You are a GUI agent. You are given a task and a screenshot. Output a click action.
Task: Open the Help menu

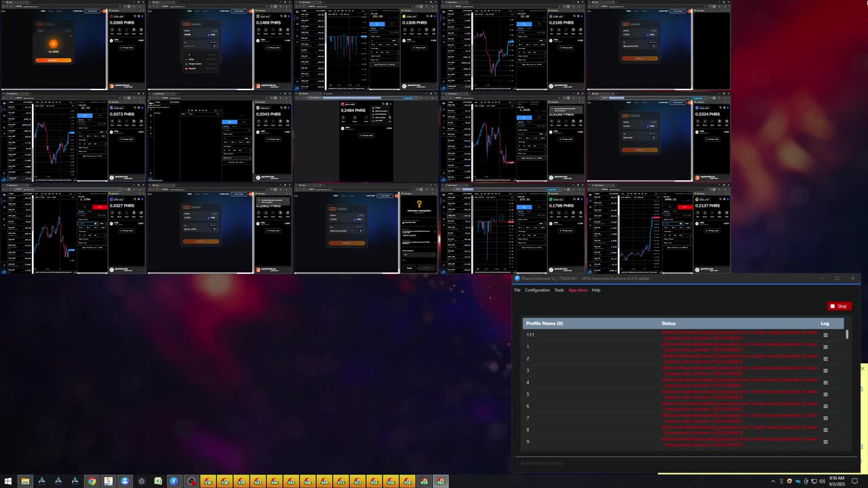(596, 290)
